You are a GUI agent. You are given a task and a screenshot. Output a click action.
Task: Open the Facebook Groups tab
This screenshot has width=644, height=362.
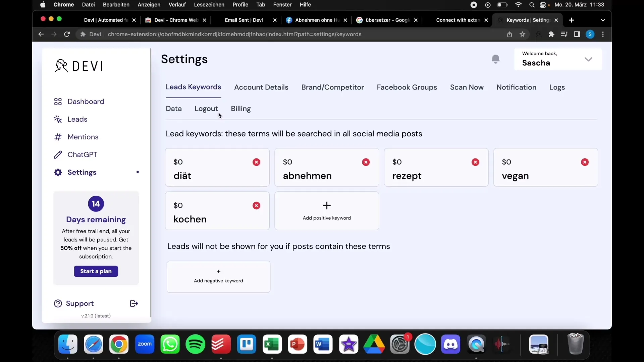point(407,87)
